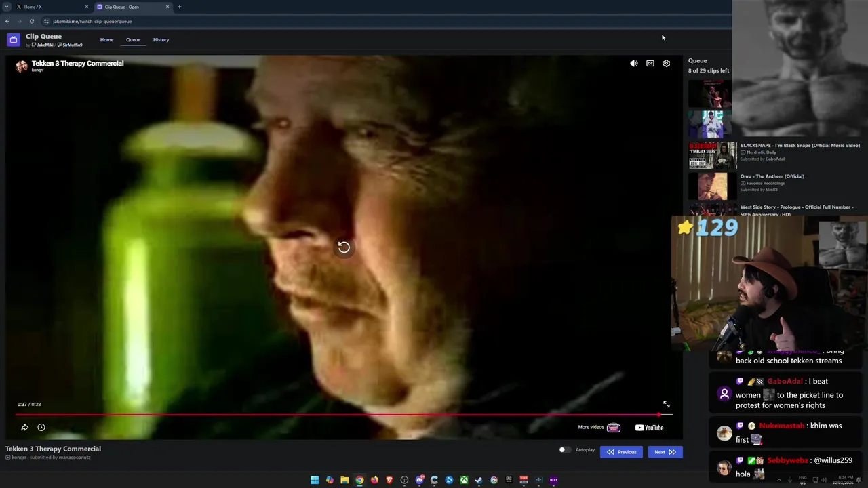
Task: Toggle closed captions in the player
Action: 650,64
